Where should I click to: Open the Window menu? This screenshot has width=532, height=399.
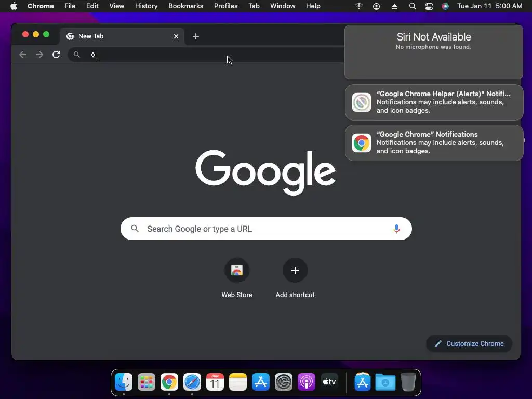click(x=283, y=6)
